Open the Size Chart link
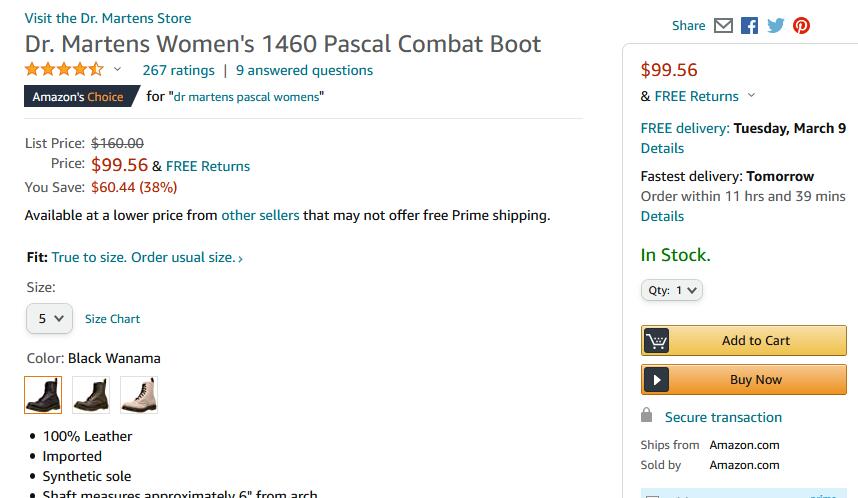858x498 pixels. [x=112, y=319]
